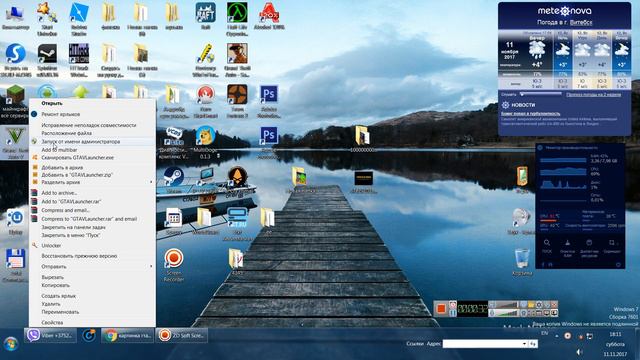The width and height of the screenshot is (640, 360).
Task: Switch the EN input language indicator
Action: pos(544,333)
